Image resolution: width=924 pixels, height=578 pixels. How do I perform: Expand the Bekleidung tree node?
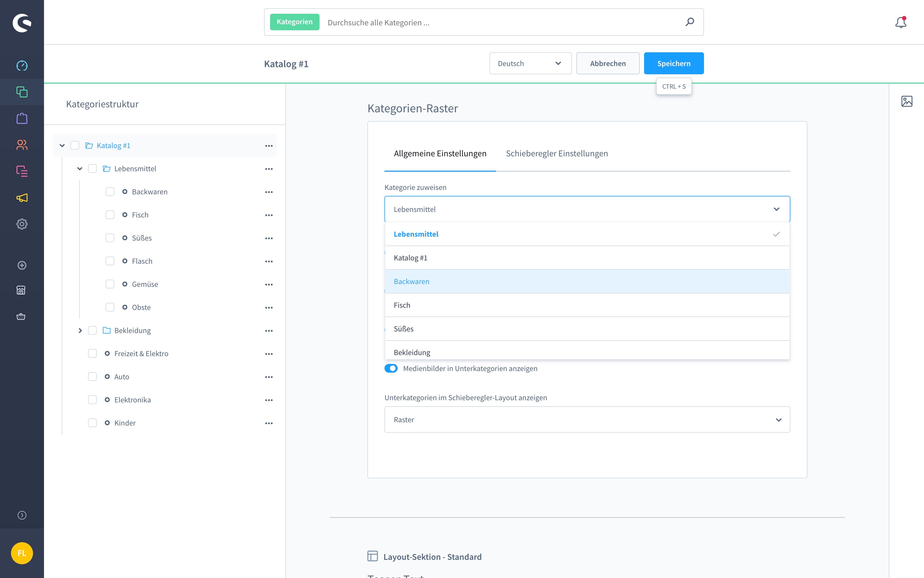click(x=80, y=330)
